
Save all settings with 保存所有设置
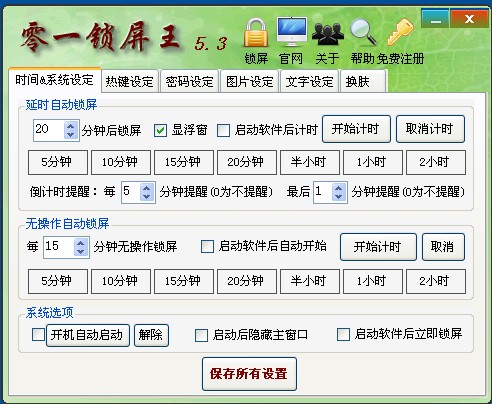249,374
